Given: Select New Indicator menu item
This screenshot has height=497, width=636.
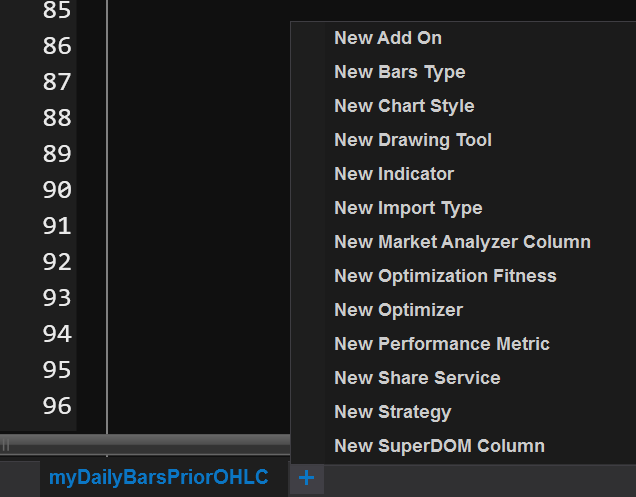Looking at the screenshot, I should click(394, 174).
